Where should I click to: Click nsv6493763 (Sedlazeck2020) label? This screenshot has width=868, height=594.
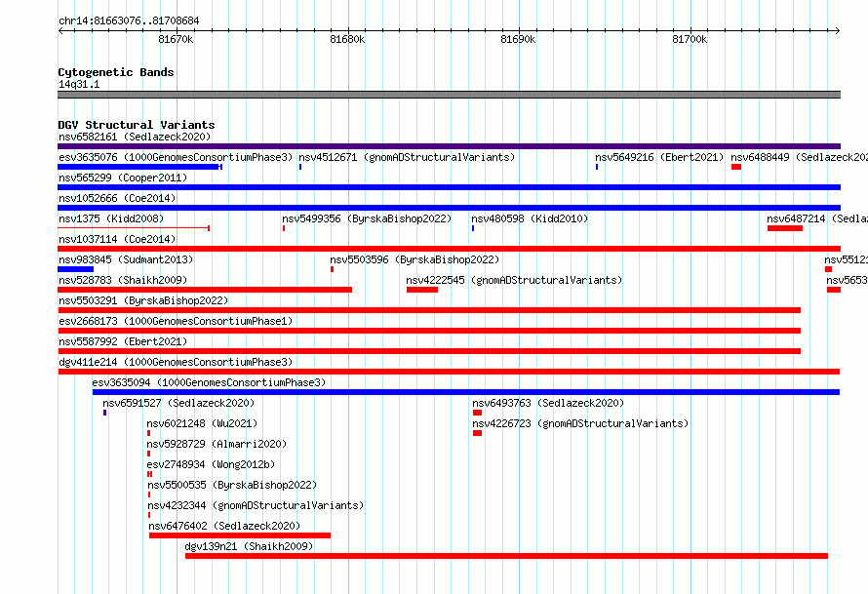(x=548, y=403)
